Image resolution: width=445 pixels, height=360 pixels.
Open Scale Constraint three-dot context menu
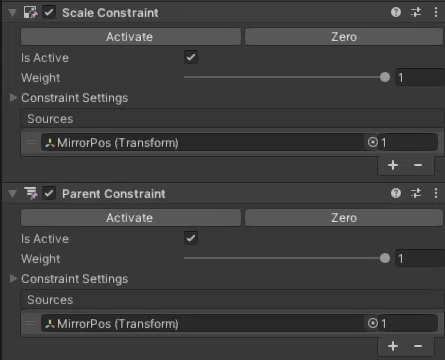(x=436, y=12)
